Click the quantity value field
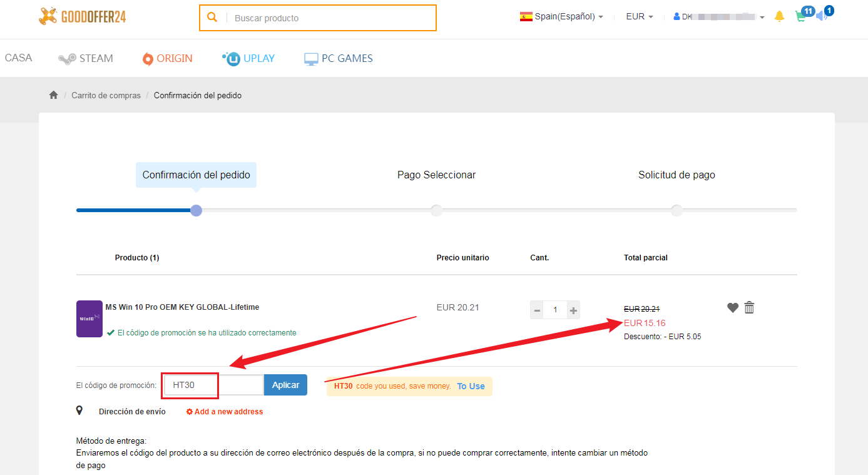The height and width of the screenshot is (475, 868). 555,310
